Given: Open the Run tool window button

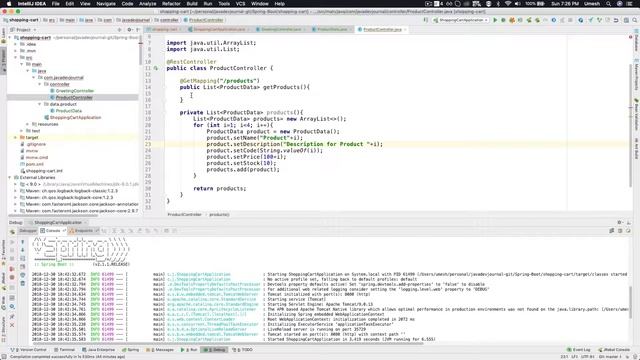Looking at the screenshot, I should [189, 350].
